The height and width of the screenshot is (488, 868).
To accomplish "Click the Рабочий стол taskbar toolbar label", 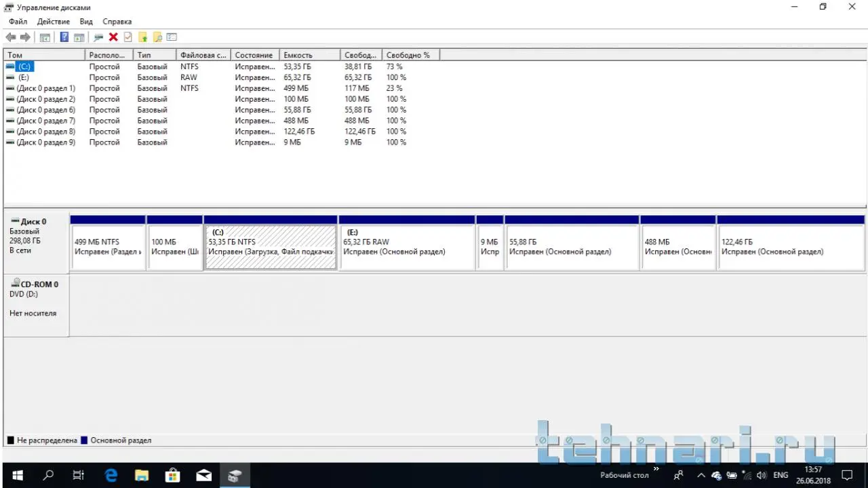I will (624, 475).
